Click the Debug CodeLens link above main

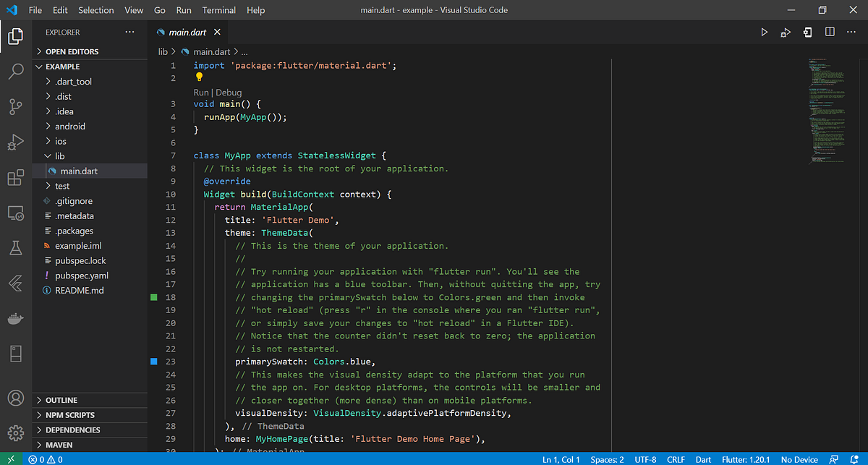point(229,93)
